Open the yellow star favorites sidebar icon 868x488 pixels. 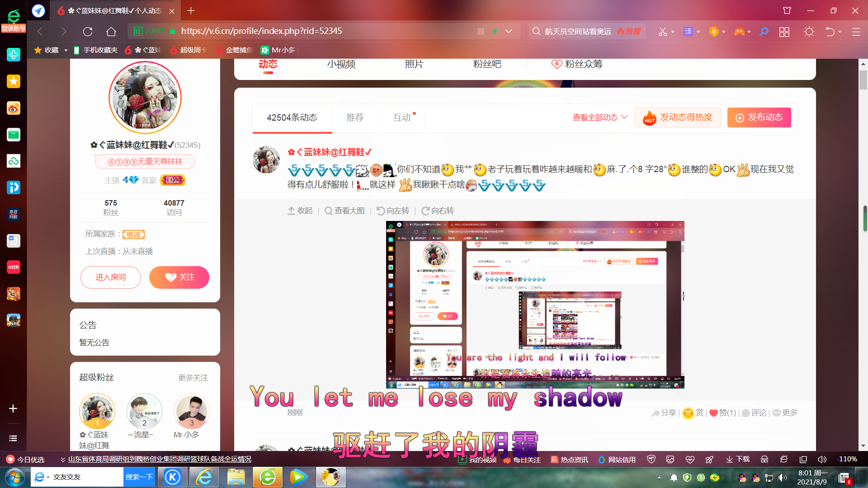pyautogui.click(x=14, y=81)
